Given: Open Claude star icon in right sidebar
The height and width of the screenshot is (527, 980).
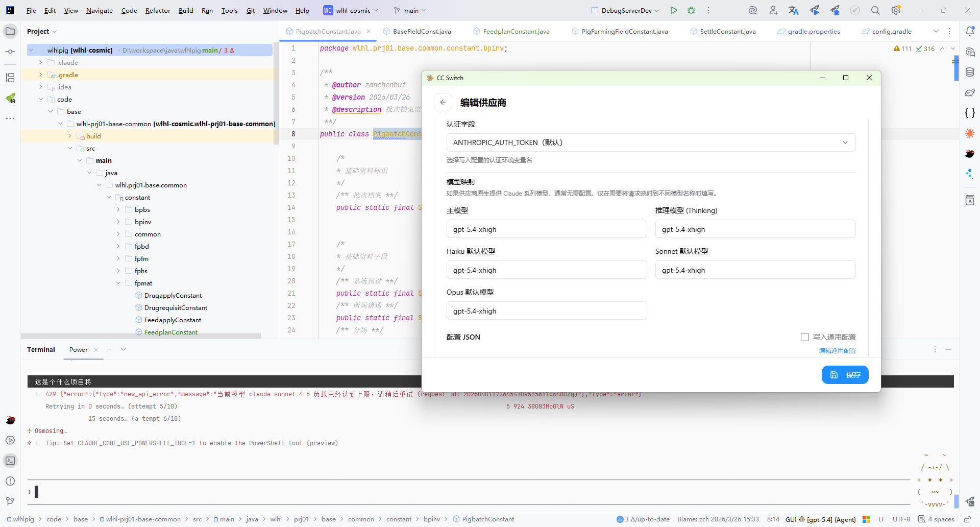Looking at the screenshot, I should [970, 133].
